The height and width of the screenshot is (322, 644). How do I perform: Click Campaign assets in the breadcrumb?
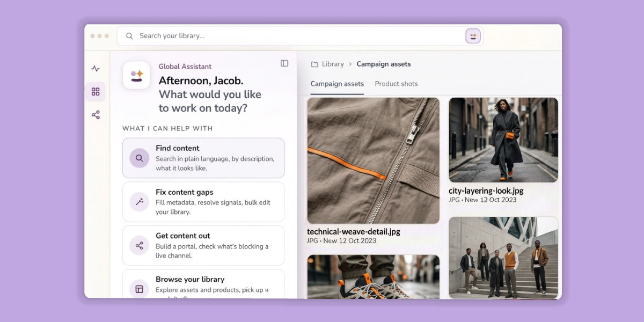tap(384, 64)
